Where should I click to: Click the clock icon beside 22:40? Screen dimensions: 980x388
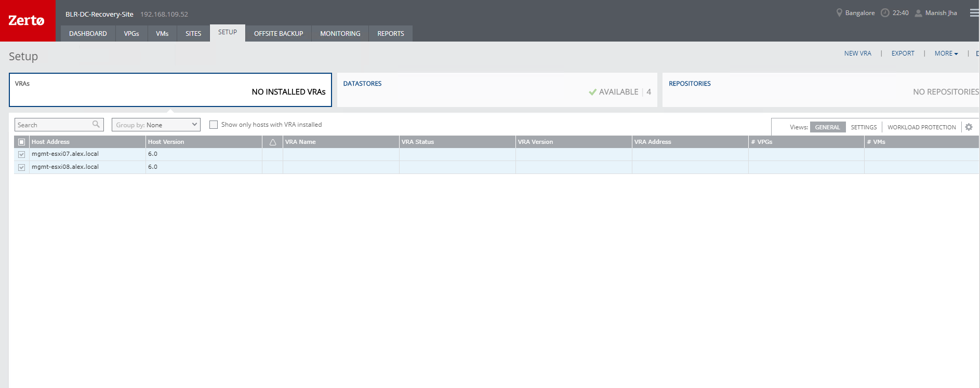(x=885, y=13)
